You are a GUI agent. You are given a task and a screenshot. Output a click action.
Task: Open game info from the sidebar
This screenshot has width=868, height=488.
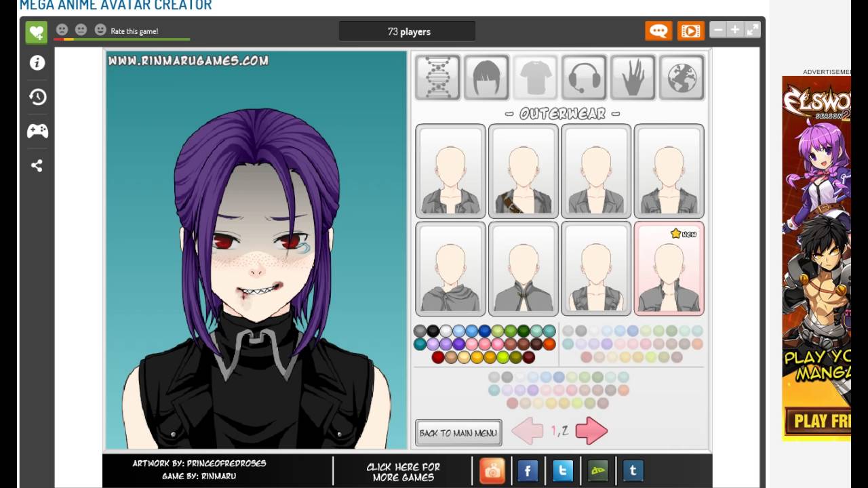[x=37, y=63]
